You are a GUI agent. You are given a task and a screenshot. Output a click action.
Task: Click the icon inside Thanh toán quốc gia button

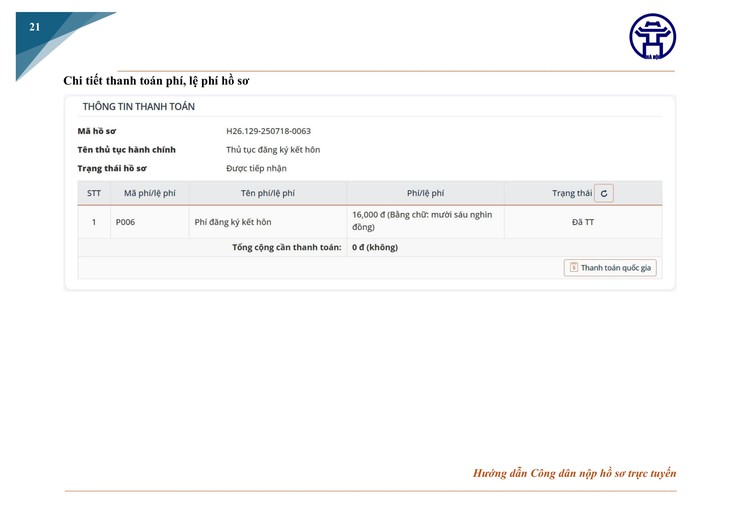point(573,268)
